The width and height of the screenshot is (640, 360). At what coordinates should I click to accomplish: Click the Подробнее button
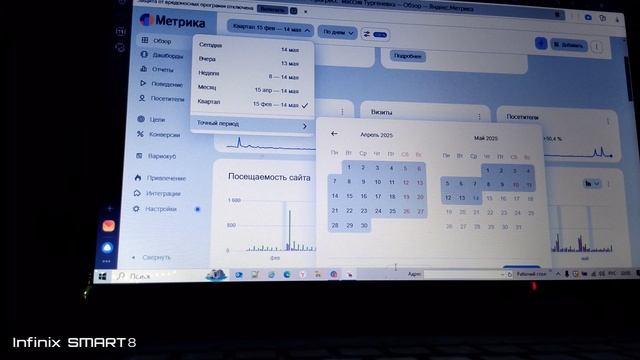pyautogui.click(x=408, y=56)
